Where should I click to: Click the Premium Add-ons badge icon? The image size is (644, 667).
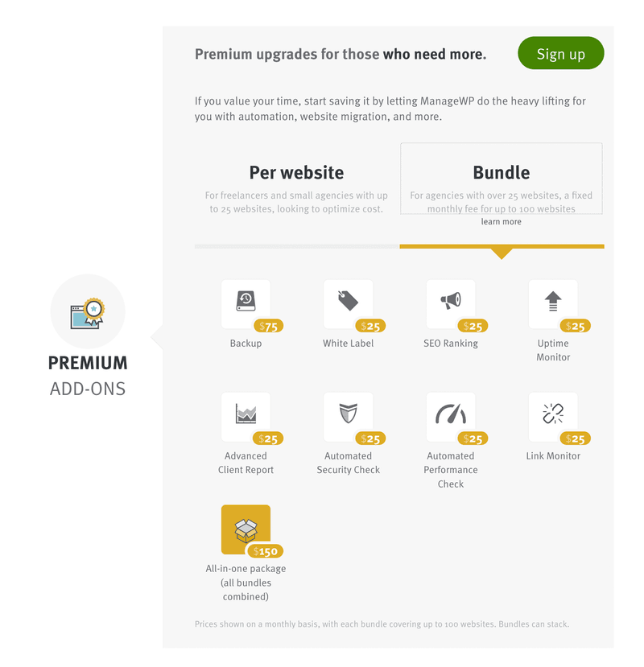tap(88, 312)
